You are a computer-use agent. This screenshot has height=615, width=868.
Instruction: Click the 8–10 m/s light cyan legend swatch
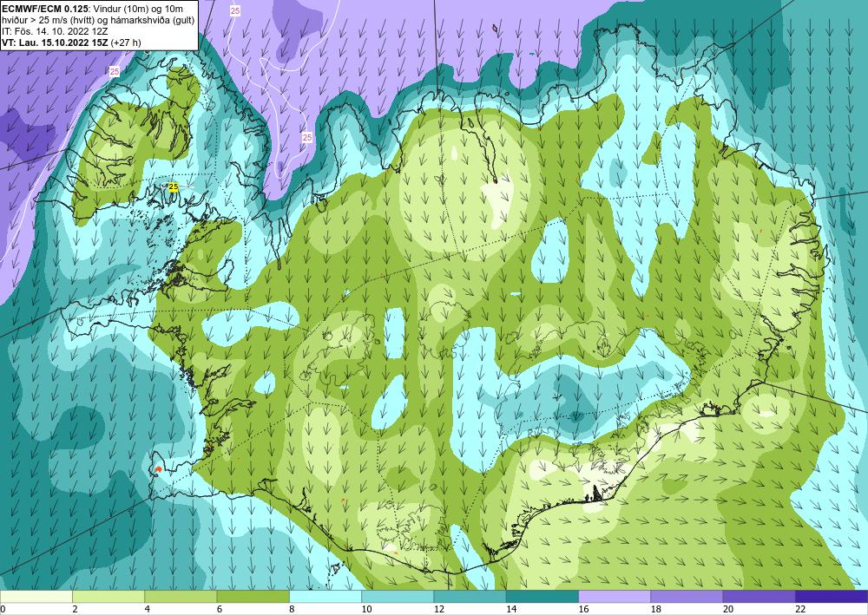[325, 596]
